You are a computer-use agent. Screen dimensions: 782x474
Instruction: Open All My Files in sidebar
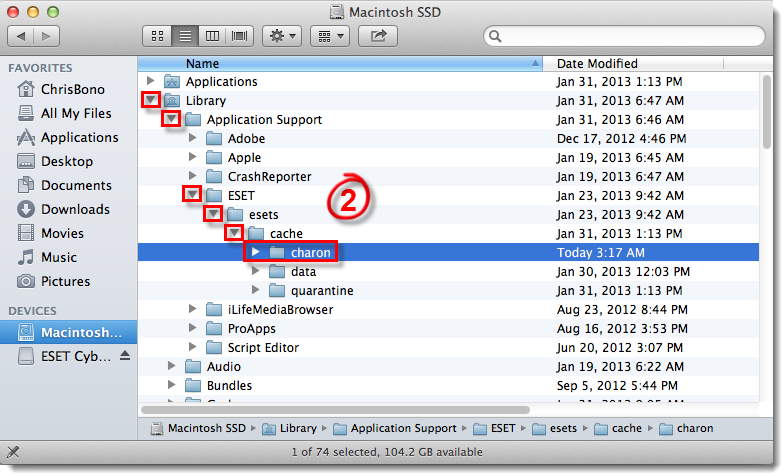tap(76, 113)
